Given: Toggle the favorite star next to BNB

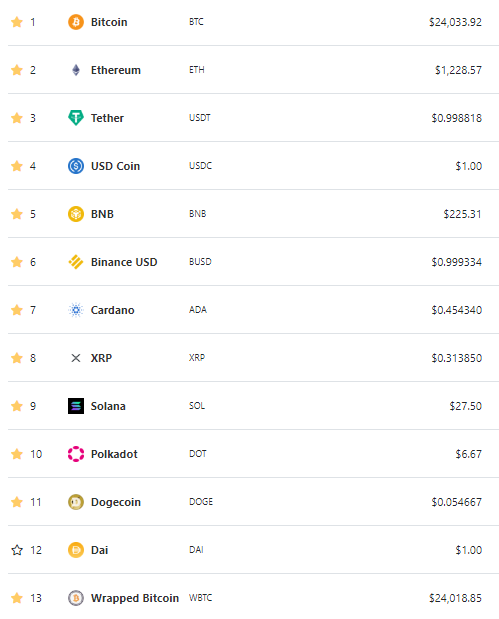Looking at the screenshot, I should (17, 214).
